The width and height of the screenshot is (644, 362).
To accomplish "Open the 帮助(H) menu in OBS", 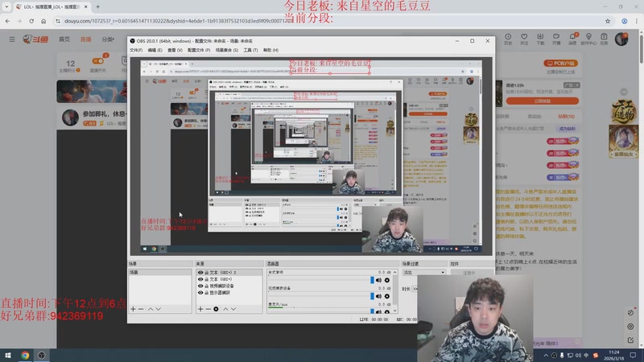I will pyautogui.click(x=270, y=50).
